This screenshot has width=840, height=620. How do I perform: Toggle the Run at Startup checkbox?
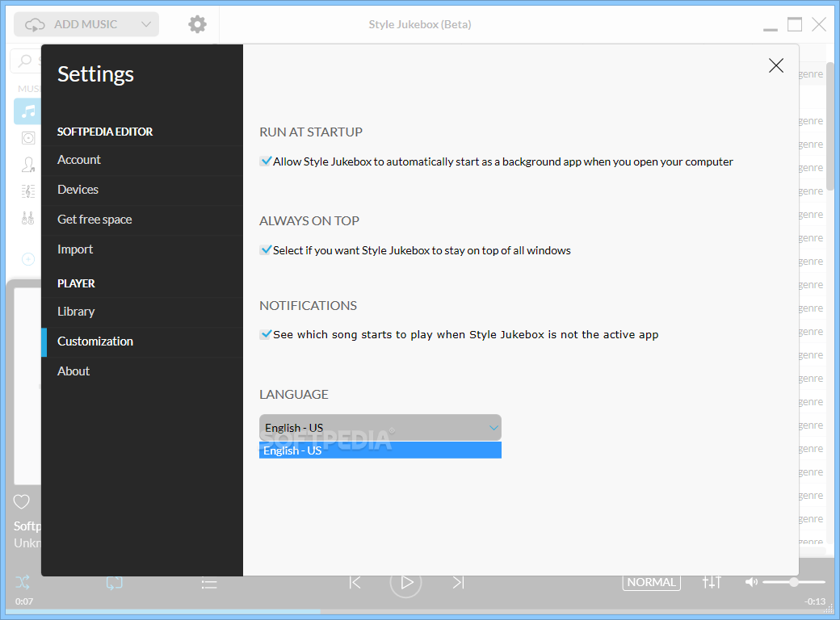[266, 161]
